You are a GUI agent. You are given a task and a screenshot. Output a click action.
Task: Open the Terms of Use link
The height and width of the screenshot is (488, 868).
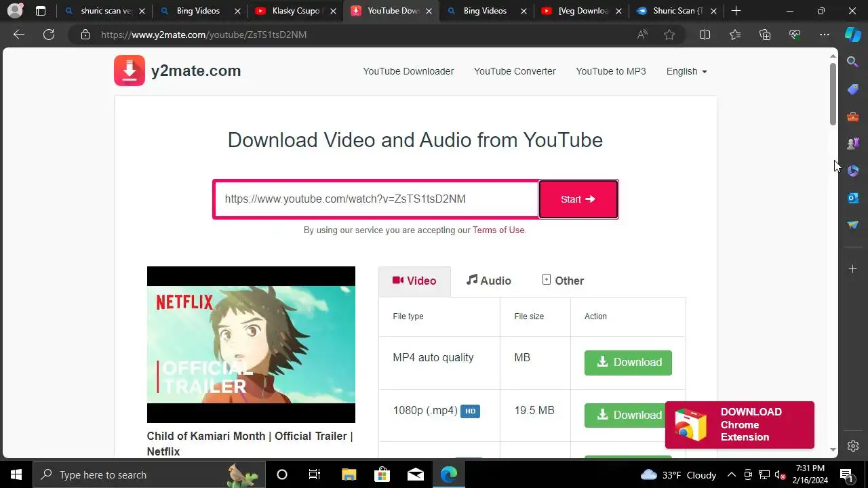pos(498,230)
